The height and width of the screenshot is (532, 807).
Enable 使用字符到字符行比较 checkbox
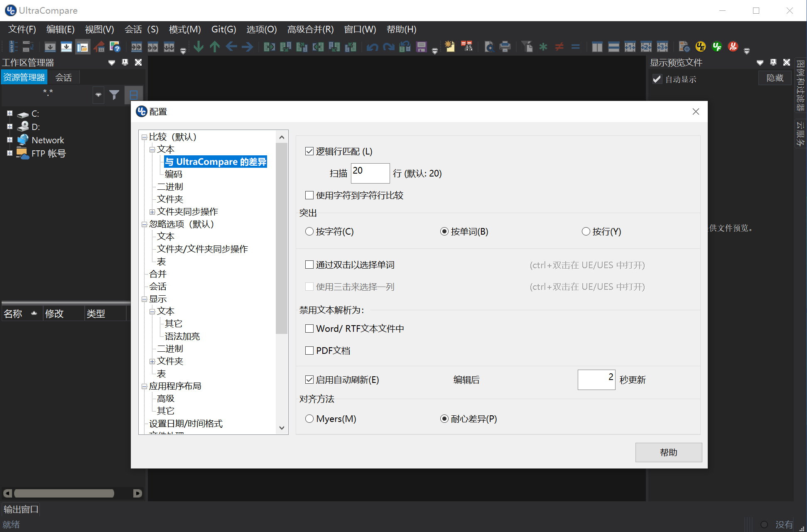tap(309, 195)
